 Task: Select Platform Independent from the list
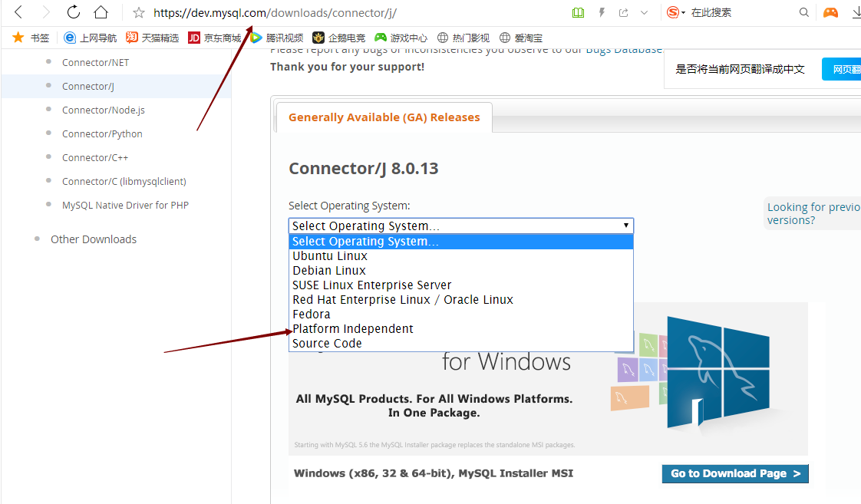coord(460,329)
